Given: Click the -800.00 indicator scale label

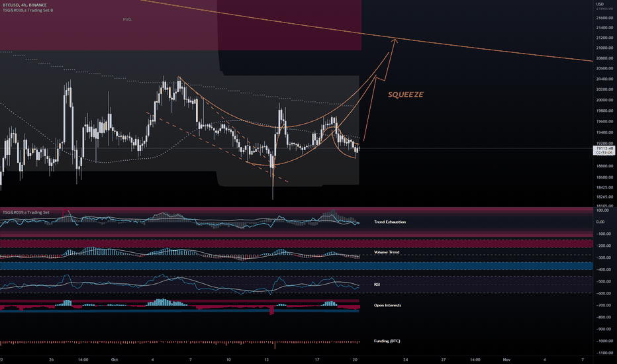Looking at the screenshot, I should [x=604, y=317].
